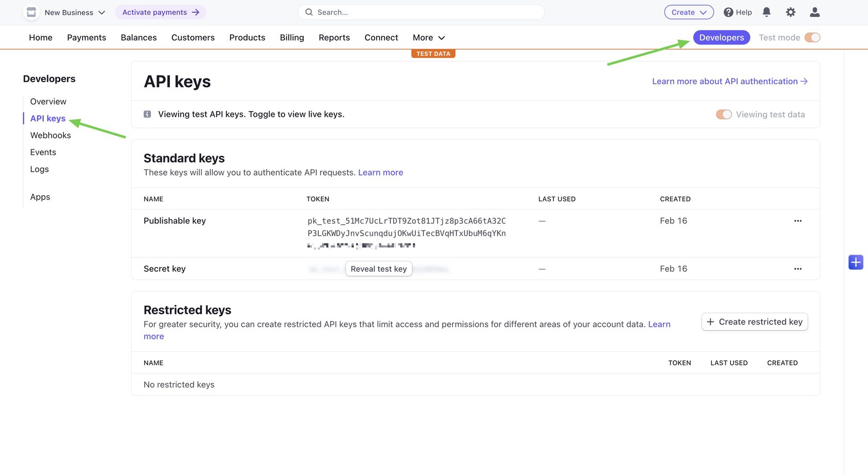Screen dimensions: 868x475
Task: Toggle the Viewing test data switch
Action: pyautogui.click(x=724, y=114)
